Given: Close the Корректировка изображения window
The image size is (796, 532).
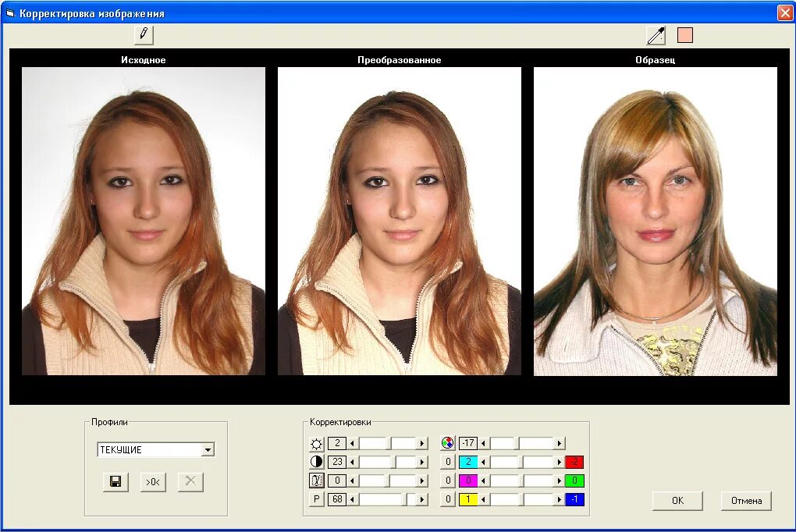Looking at the screenshot, I should point(785,12).
